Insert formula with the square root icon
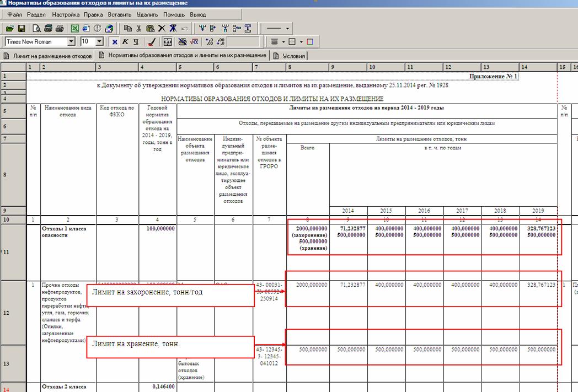Image resolution: width=578 pixels, height=392 pixels. 194,42
